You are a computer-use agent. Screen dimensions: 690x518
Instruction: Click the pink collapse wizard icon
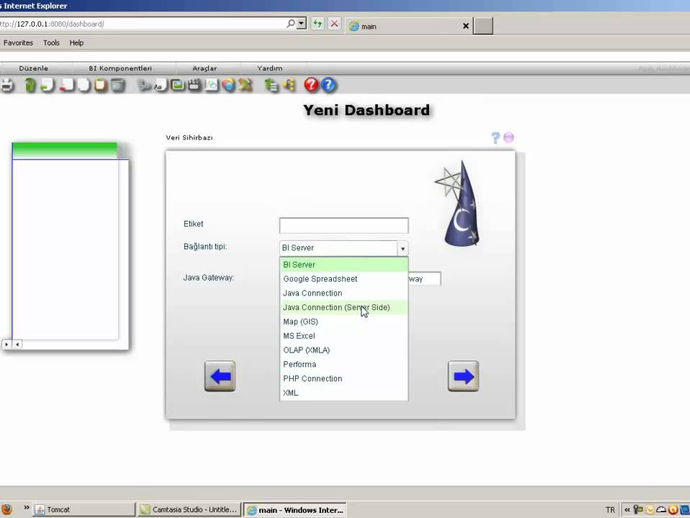509,137
